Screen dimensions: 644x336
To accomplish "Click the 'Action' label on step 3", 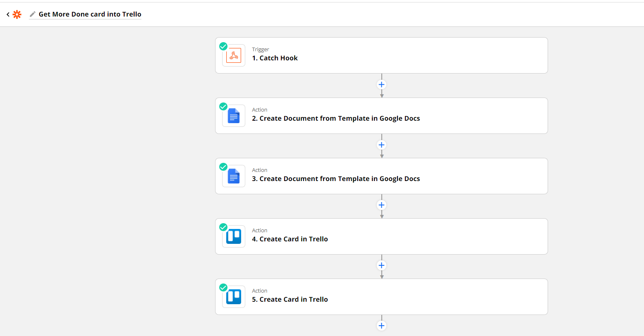I will [x=260, y=170].
